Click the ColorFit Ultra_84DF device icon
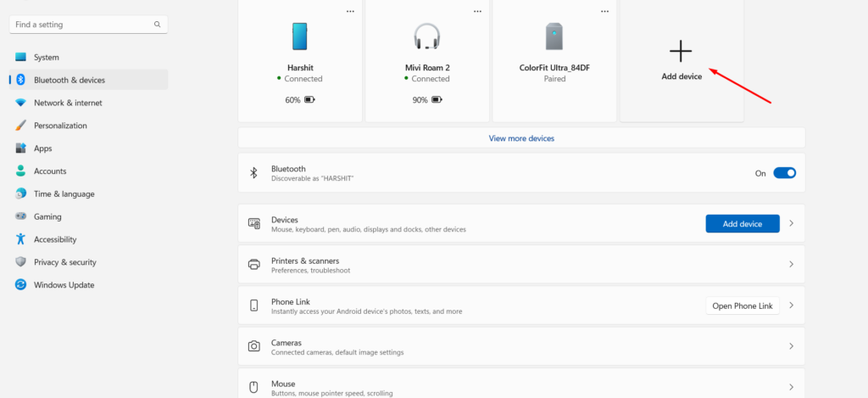This screenshot has width=868, height=398. (554, 36)
